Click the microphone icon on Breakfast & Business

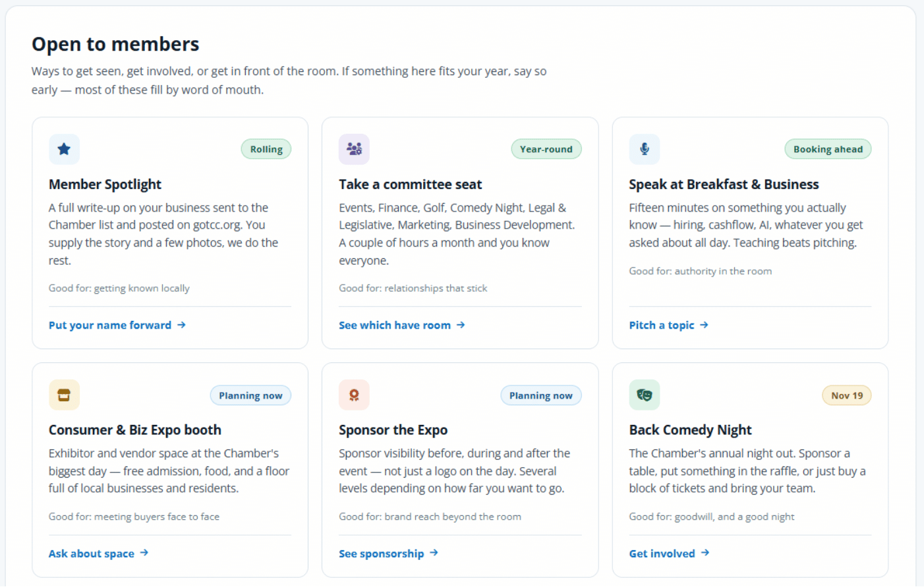[x=645, y=149]
